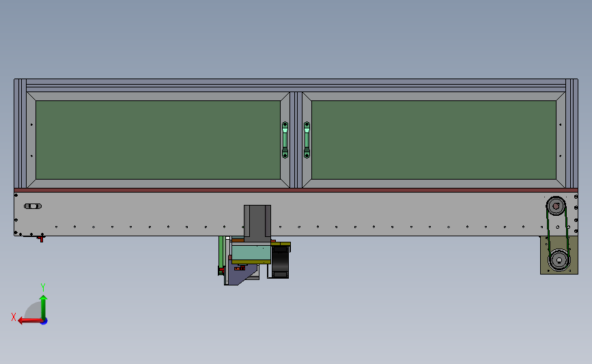
Task: Select the green vertical bar left of teal block
Action: tap(221, 252)
